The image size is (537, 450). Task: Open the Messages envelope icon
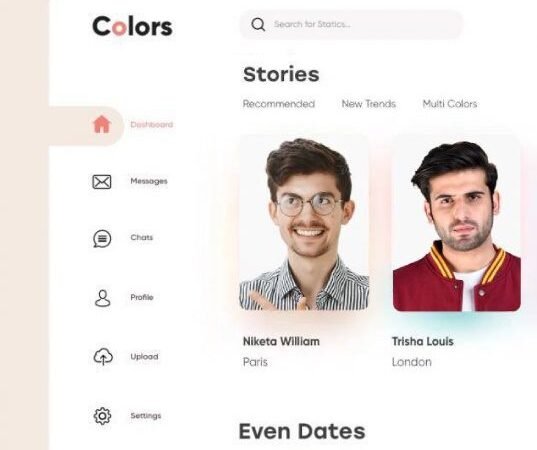coord(102,182)
